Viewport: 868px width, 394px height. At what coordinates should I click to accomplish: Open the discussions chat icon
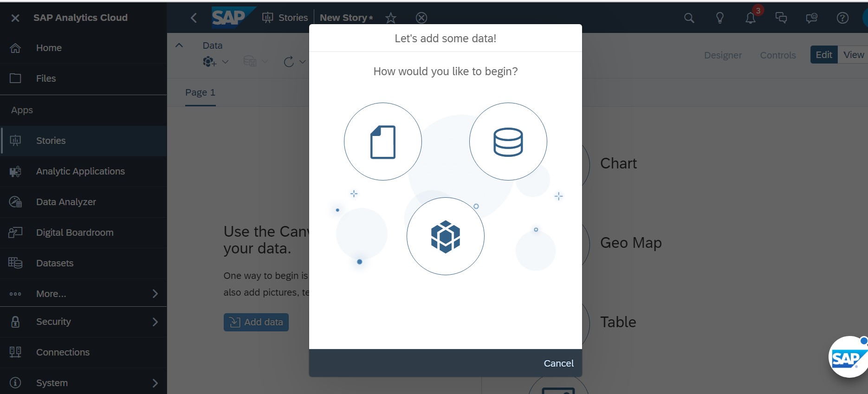pos(781,18)
